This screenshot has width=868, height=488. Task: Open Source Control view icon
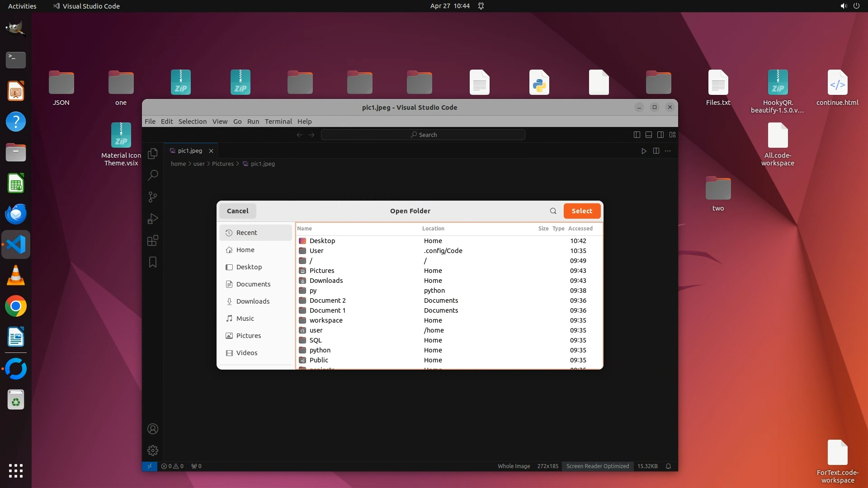(153, 197)
